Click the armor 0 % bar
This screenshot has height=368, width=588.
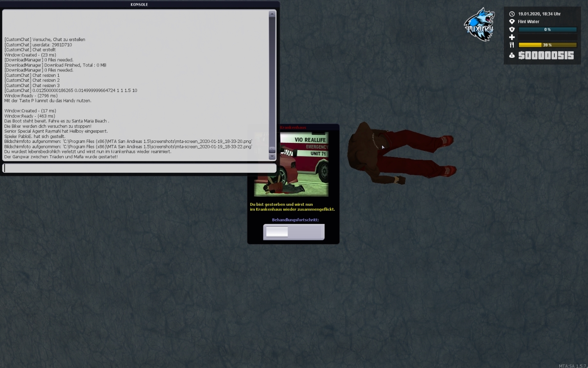tap(547, 30)
